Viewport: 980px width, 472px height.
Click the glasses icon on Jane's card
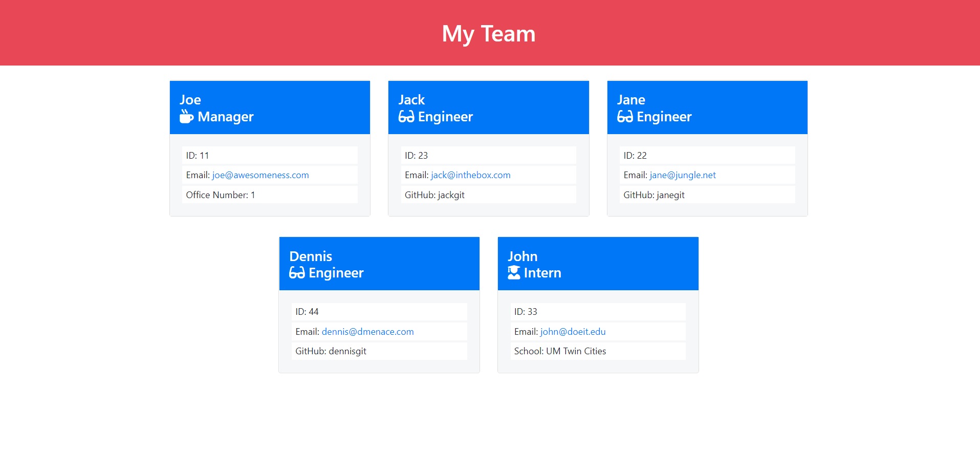(x=625, y=117)
